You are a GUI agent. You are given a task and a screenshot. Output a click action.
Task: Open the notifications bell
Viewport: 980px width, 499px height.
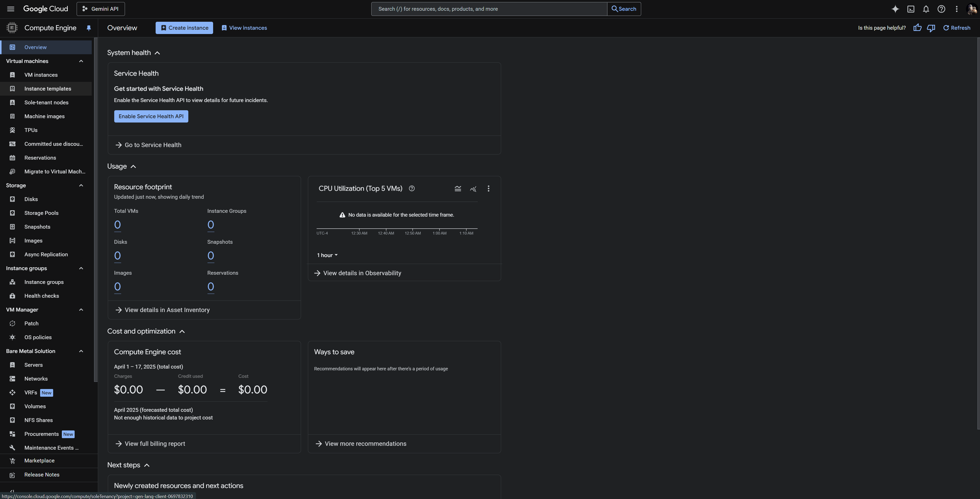pyautogui.click(x=926, y=9)
